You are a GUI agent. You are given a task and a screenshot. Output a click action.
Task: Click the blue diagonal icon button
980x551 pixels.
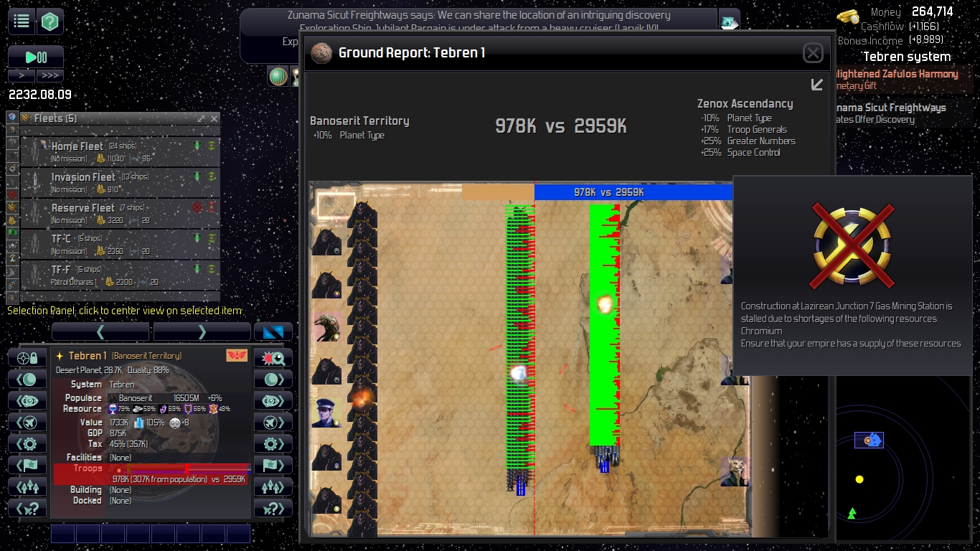pos(273,331)
